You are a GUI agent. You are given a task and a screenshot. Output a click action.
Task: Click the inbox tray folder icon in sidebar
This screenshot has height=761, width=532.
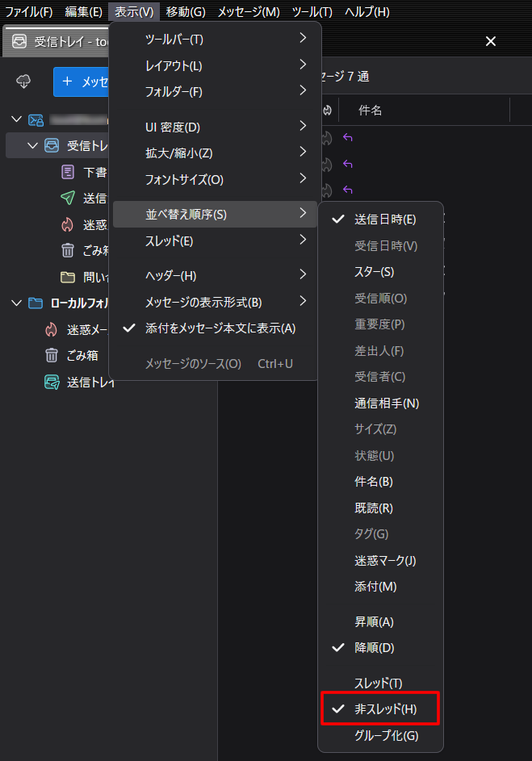52,146
